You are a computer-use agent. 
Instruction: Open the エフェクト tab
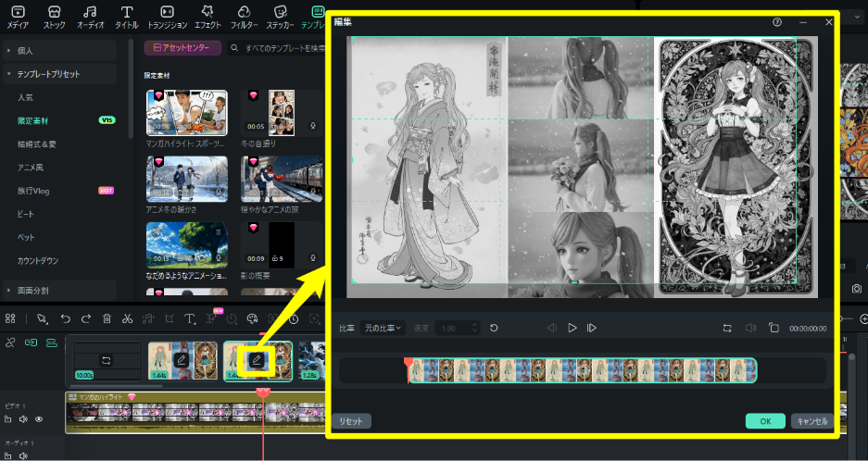208,18
